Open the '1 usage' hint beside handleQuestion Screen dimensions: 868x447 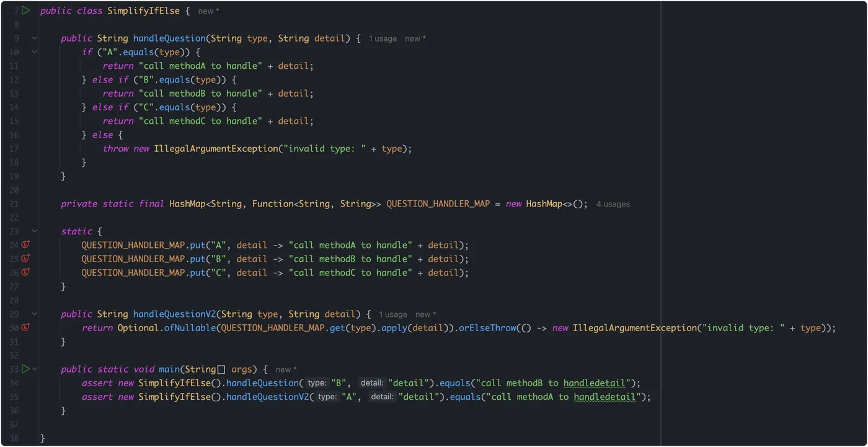coord(383,38)
